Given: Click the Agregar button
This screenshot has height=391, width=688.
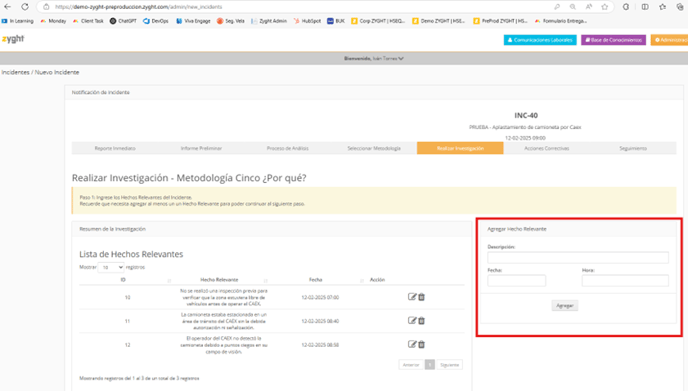Looking at the screenshot, I should [565, 305].
